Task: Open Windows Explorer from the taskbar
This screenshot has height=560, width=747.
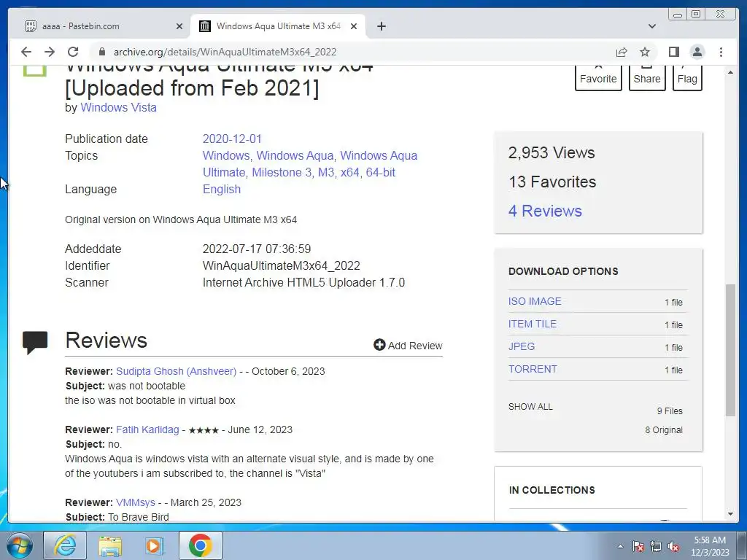Action: (x=110, y=545)
